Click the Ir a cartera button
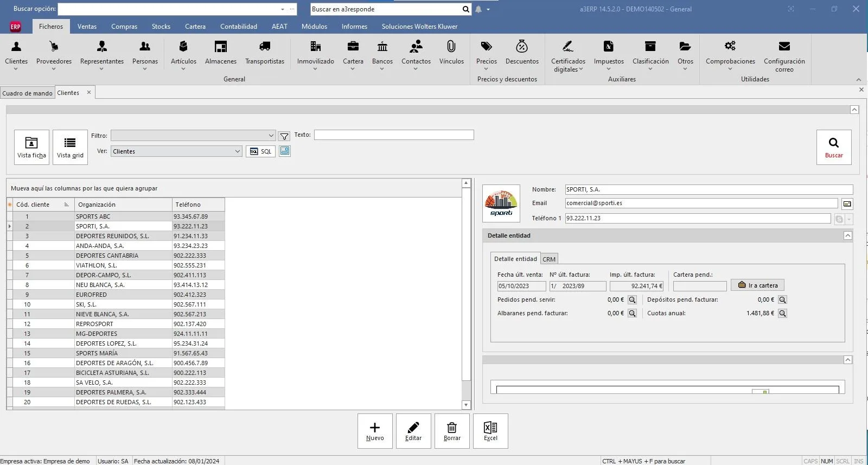Viewport: 868px width, 465px height. (x=757, y=285)
